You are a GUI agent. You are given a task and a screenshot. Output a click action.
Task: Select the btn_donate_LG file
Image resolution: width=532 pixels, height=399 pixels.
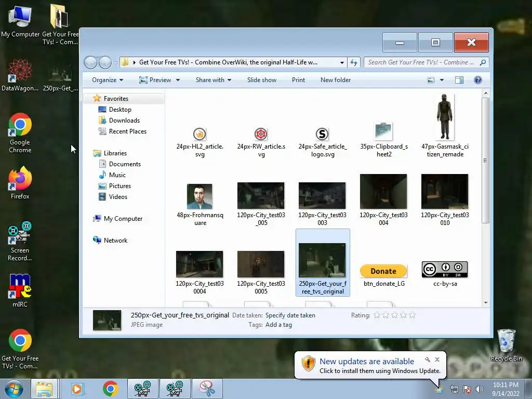[x=384, y=274]
